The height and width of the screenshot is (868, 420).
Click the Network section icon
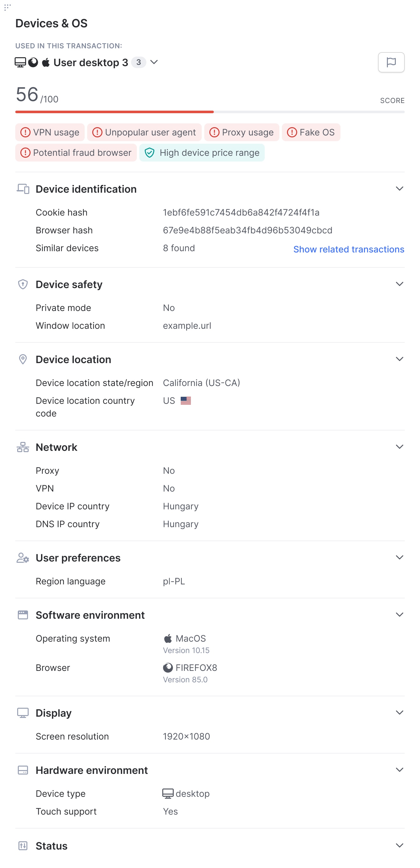pos(23,447)
